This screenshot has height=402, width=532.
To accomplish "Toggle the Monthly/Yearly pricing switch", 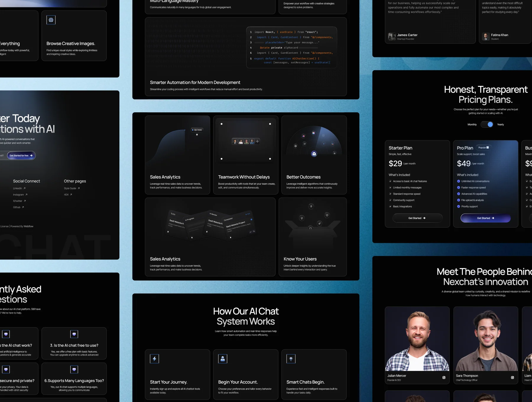I will point(487,124).
